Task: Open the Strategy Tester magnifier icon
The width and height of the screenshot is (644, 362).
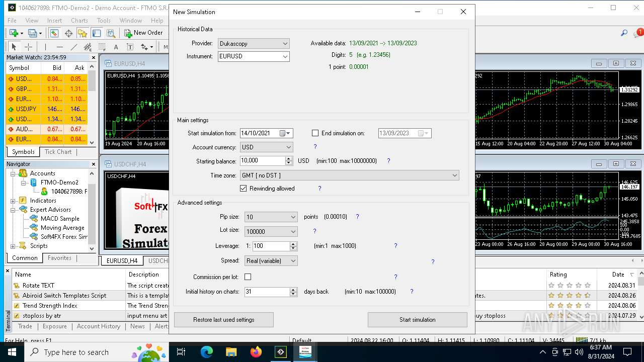Action: coord(111,33)
